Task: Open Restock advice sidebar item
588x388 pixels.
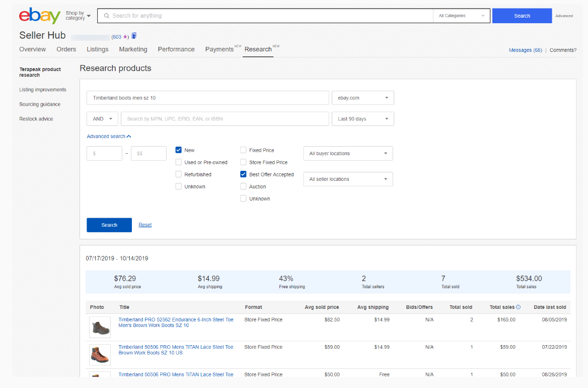Action: pos(36,118)
